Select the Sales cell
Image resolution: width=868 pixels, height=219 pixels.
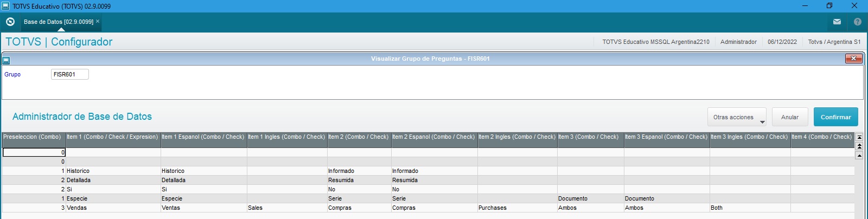[286, 208]
